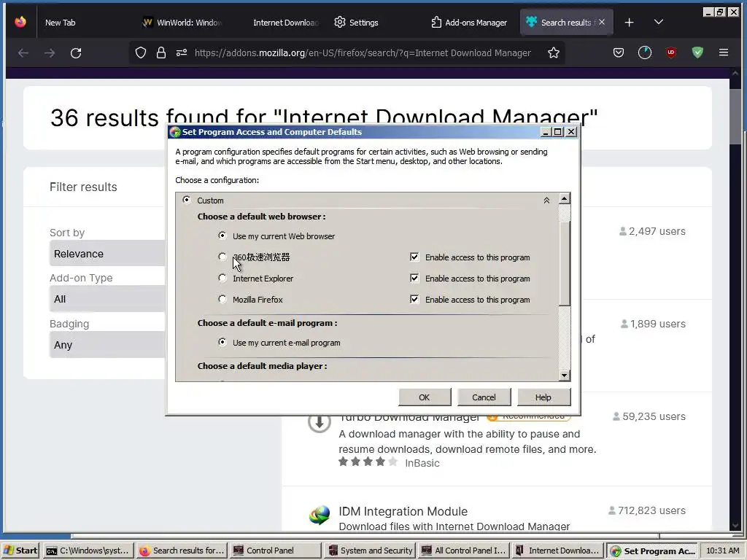Choose Internet Explorer as default browser
The width and height of the screenshot is (747, 560).
[x=222, y=278]
